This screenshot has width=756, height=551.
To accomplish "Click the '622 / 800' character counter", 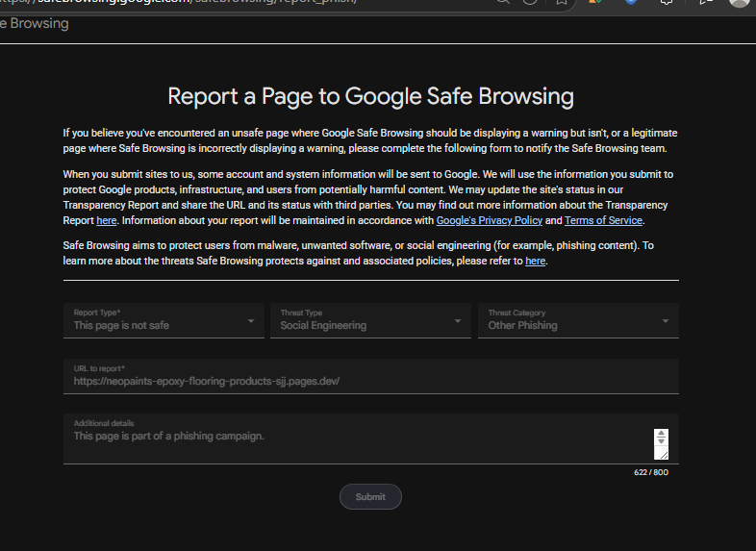I will (651, 472).
